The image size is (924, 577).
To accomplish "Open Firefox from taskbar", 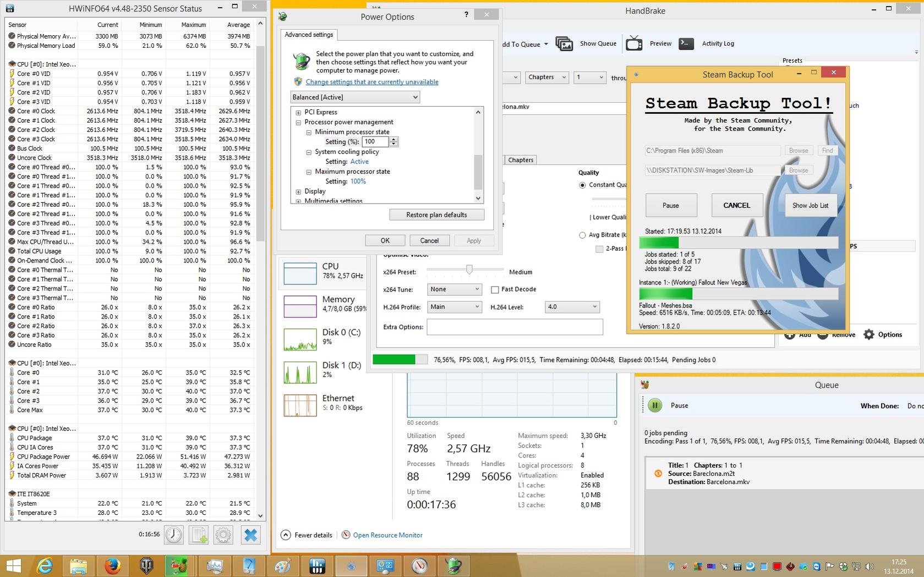I will [112, 565].
